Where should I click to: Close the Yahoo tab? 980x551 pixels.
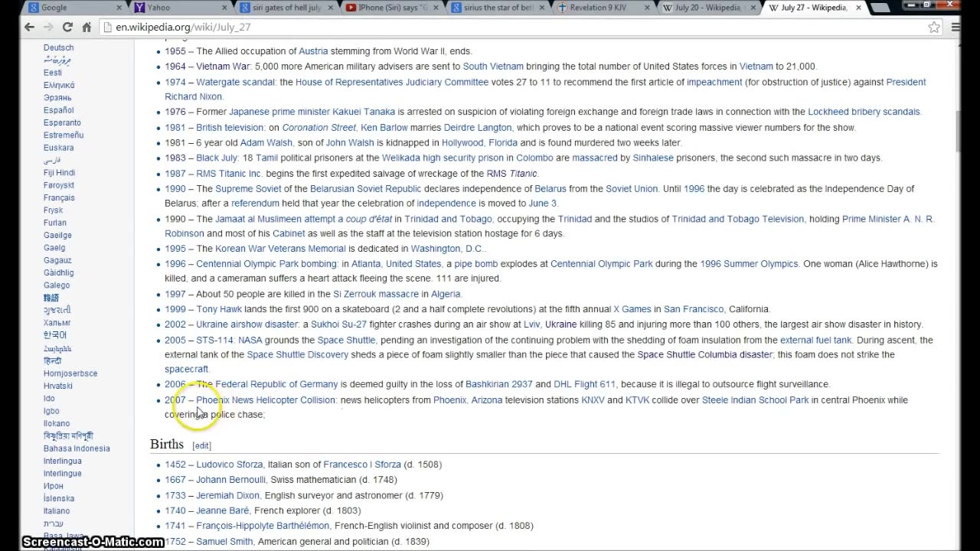pyautogui.click(x=226, y=8)
